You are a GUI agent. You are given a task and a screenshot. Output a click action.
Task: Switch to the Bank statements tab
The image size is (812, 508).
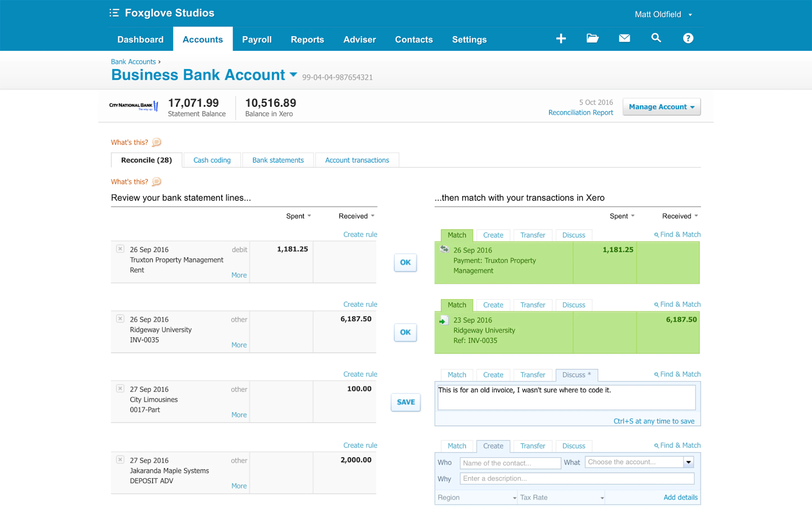(278, 160)
